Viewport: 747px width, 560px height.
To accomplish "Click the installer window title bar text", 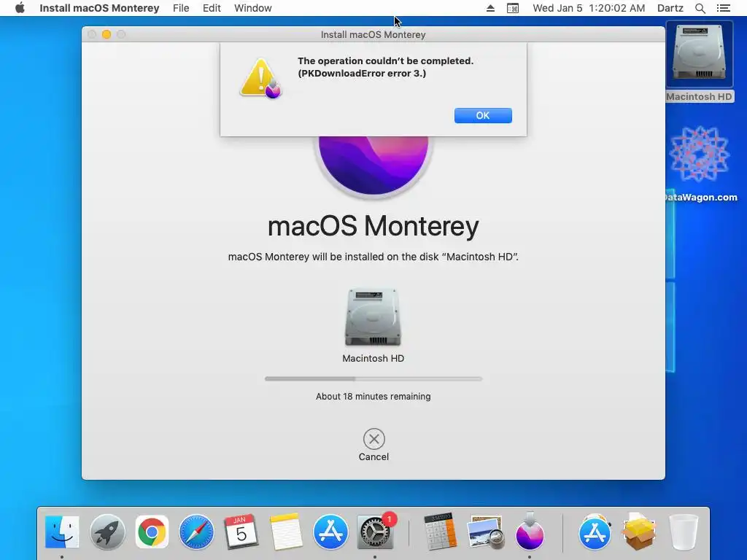I will pos(373,34).
